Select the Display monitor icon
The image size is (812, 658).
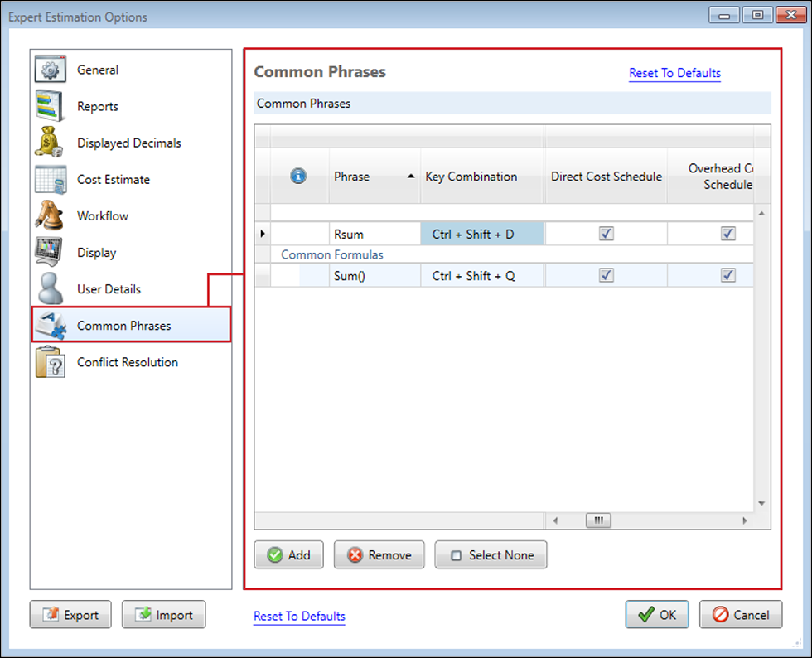pos(50,252)
